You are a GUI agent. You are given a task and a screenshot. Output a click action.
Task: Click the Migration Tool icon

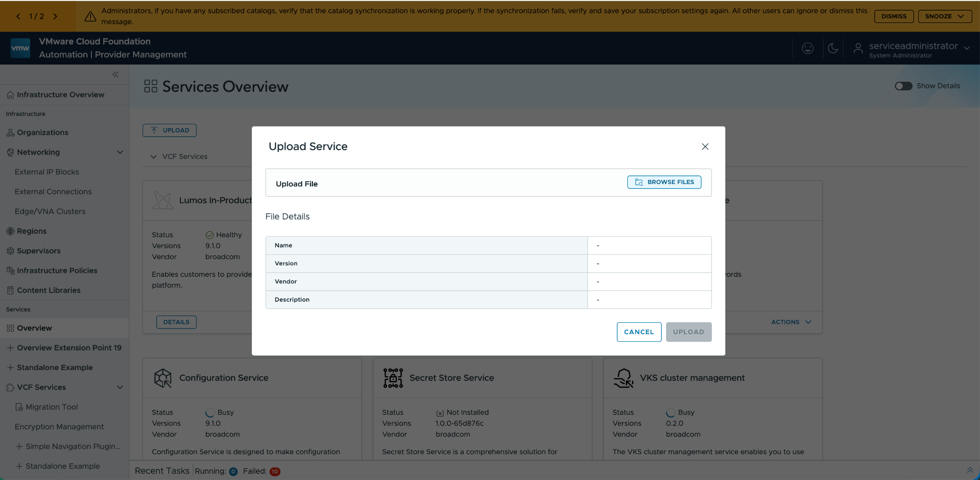[x=19, y=407]
